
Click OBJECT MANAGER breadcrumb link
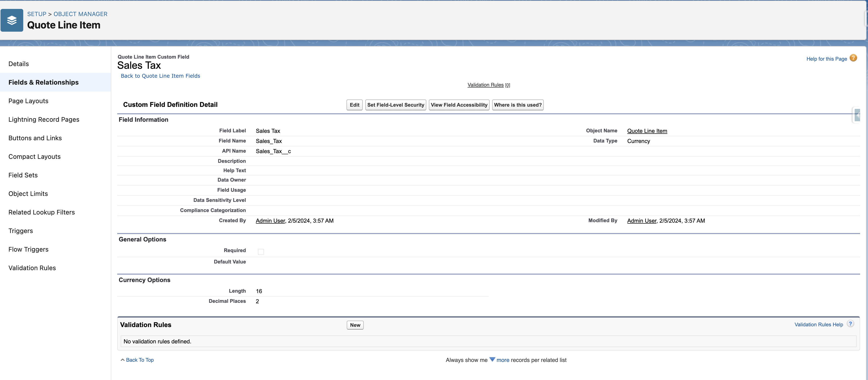[81, 14]
